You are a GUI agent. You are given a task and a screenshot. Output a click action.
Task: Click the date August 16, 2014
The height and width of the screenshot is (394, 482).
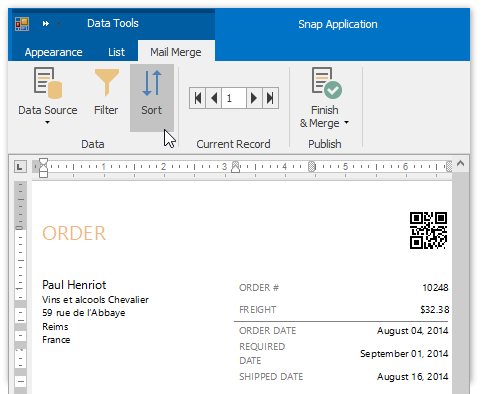[413, 377]
